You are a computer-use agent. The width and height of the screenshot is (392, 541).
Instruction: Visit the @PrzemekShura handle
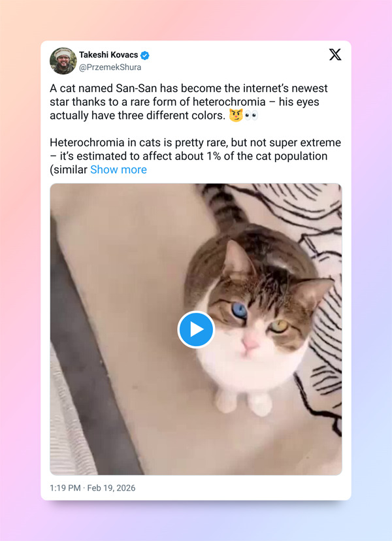click(x=110, y=67)
